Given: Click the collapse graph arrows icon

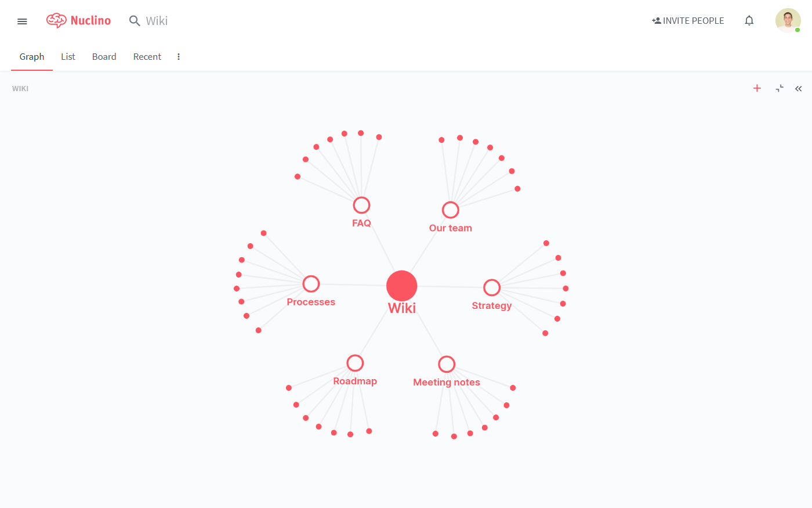Looking at the screenshot, I should [x=780, y=88].
